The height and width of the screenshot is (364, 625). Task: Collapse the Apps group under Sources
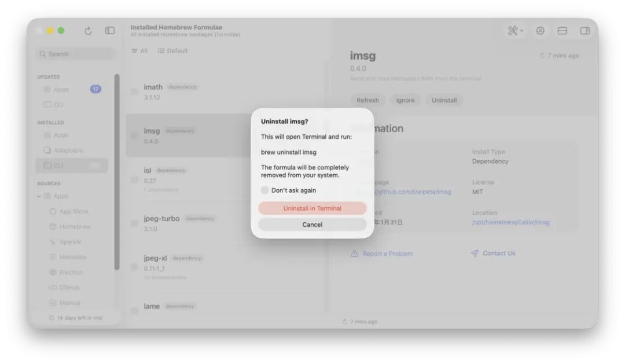coord(39,196)
